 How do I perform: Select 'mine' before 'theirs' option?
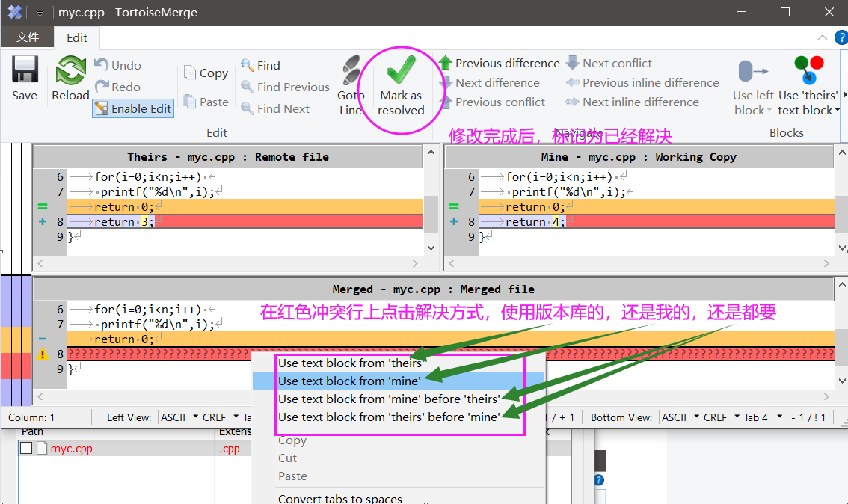pyautogui.click(x=399, y=399)
